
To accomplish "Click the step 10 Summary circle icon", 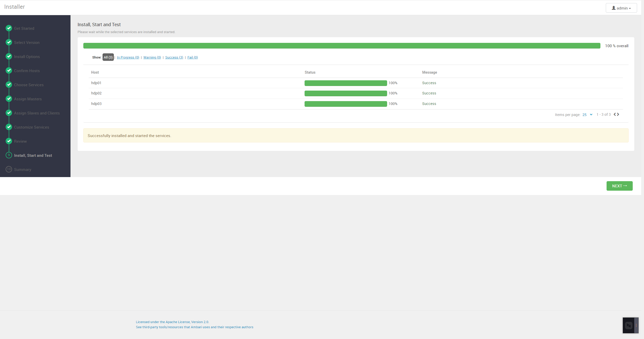I will (9, 169).
